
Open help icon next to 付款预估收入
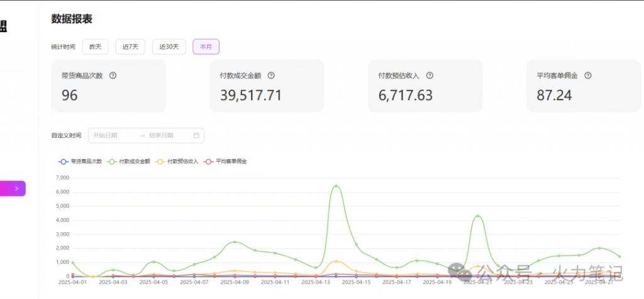[430, 76]
